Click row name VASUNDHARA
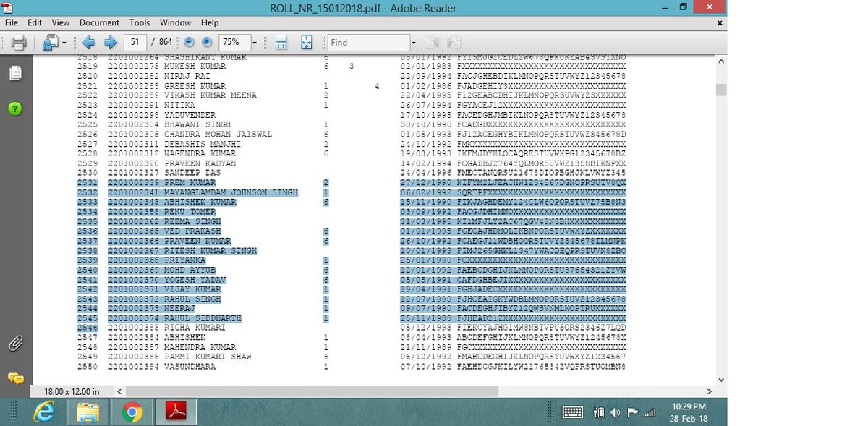The height and width of the screenshot is (426, 868). 190,367
